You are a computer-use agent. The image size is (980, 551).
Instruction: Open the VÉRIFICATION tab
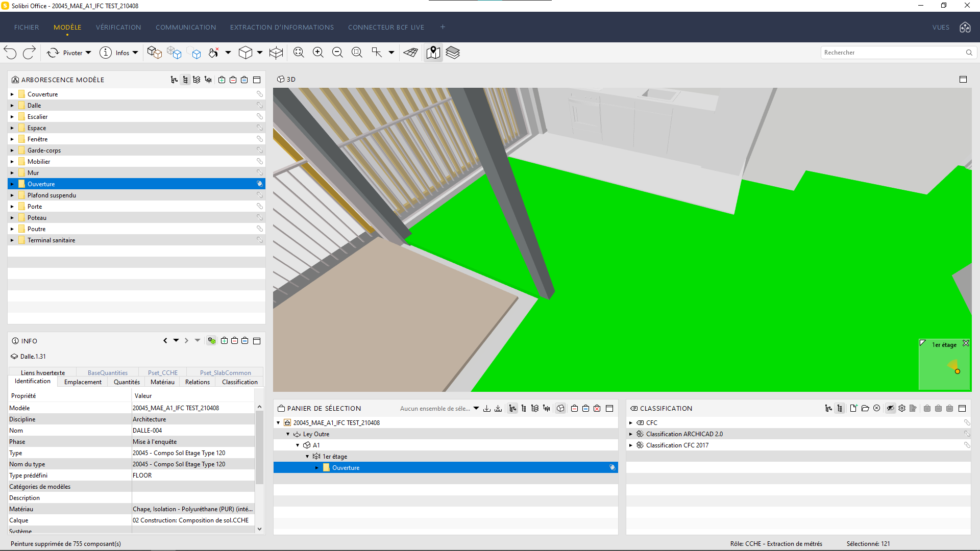[x=118, y=27]
